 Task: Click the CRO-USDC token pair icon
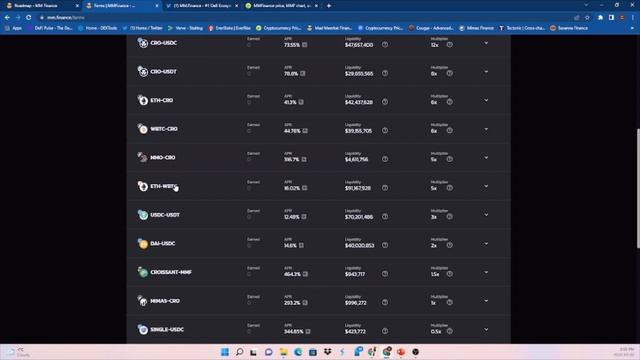click(x=142, y=42)
